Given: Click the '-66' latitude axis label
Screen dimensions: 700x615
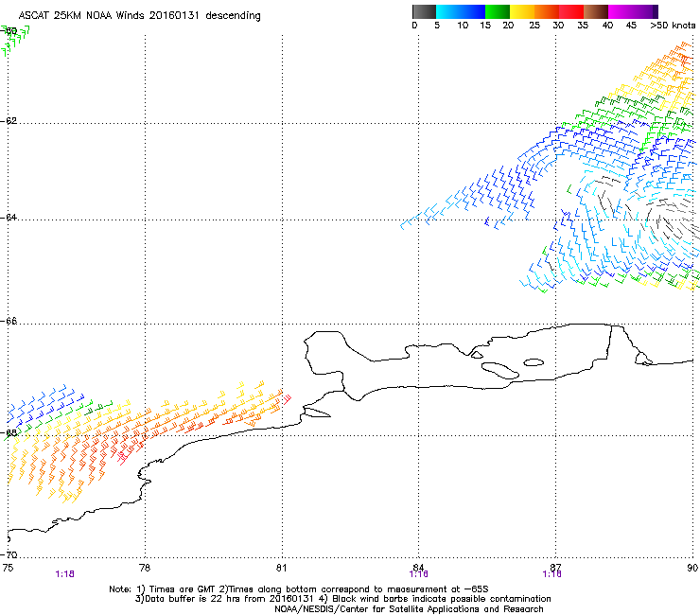Looking at the screenshot, I should tap(9, 322).
